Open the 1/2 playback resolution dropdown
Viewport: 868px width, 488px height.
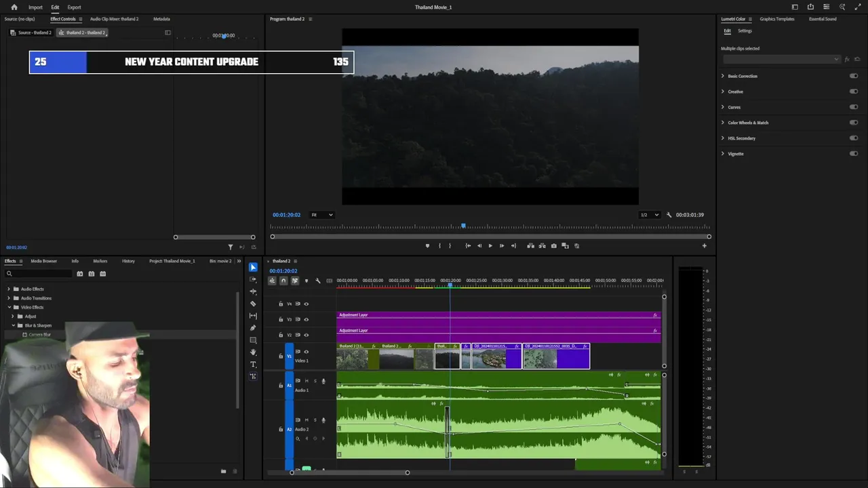[650, 215]
